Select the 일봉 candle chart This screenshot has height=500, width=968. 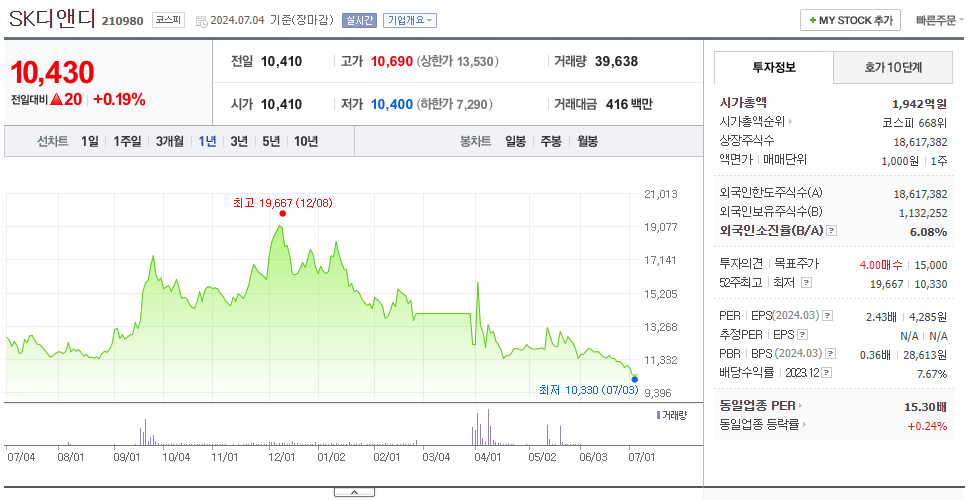tap(515, 141)
